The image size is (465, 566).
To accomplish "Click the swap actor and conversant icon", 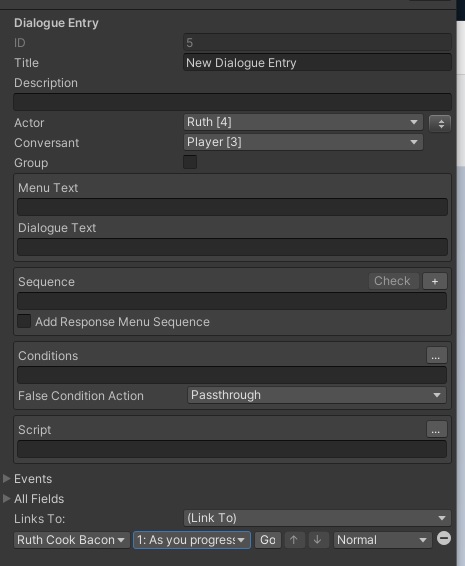I will click(x=440, y=124).
